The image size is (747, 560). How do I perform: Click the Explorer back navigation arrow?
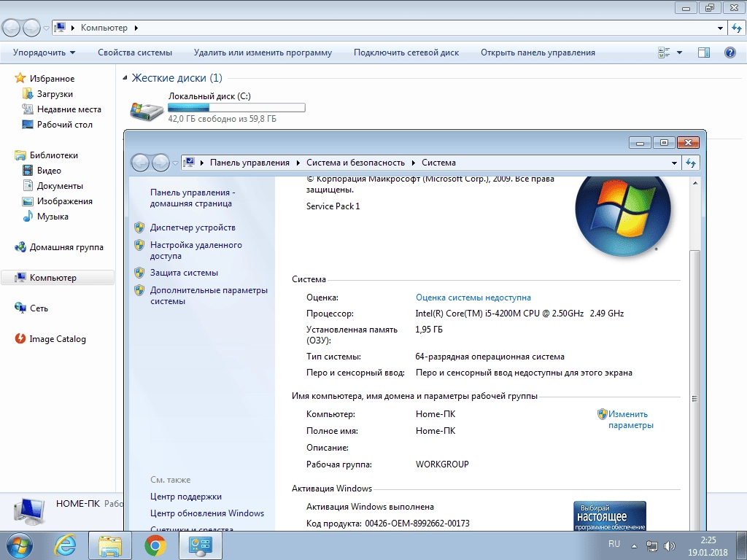click(12, 28)
